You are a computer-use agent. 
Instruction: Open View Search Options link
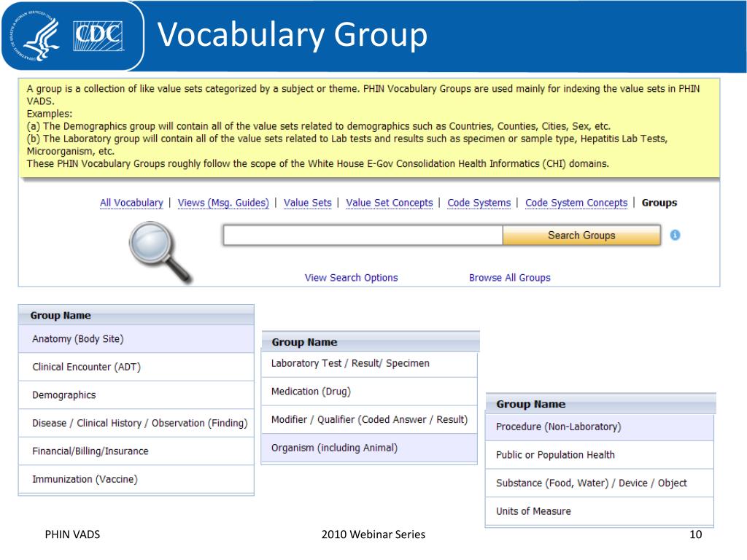(x=351, y=278)
